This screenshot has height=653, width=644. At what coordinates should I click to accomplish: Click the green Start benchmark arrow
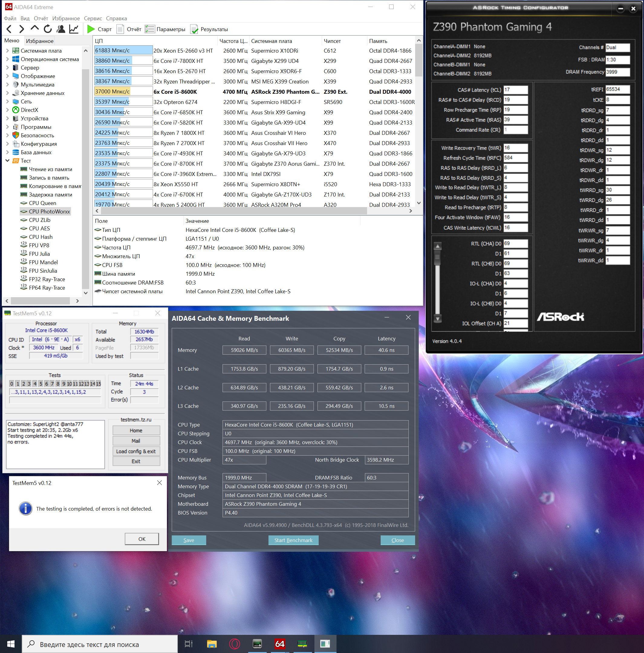tap(91, 29)
